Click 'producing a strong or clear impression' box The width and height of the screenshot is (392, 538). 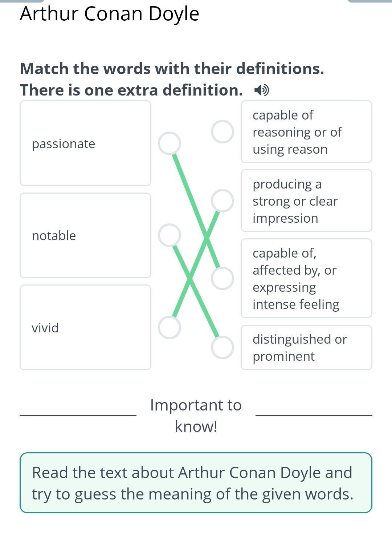[306, 201]
